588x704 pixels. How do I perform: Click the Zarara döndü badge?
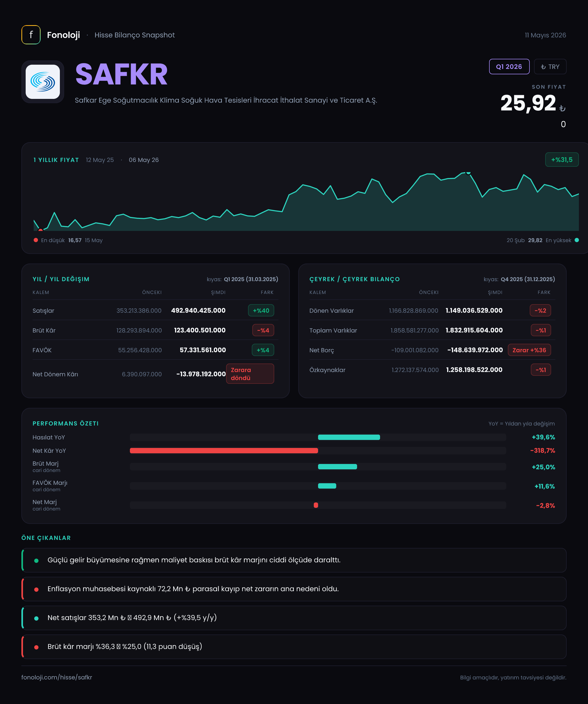coord(250,374)
